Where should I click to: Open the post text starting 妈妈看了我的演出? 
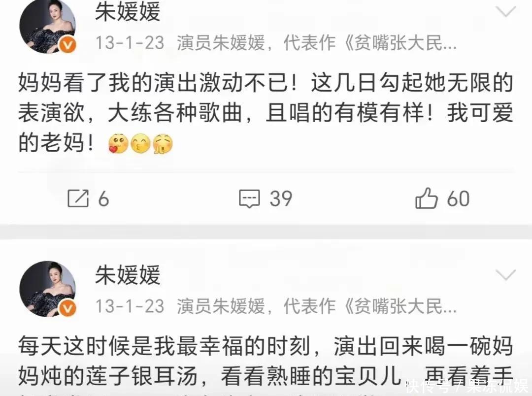[266, 113]
